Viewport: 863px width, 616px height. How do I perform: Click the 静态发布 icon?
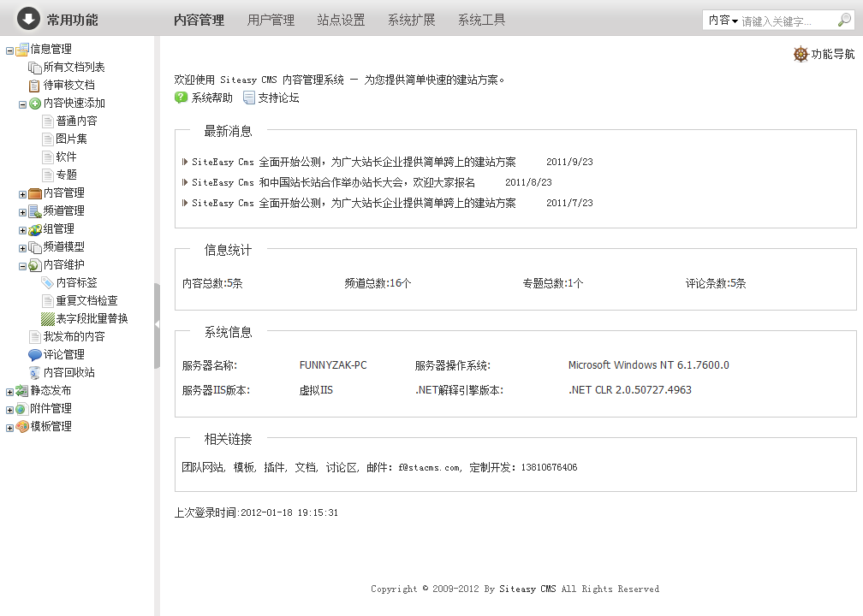[x=22, y=391]
